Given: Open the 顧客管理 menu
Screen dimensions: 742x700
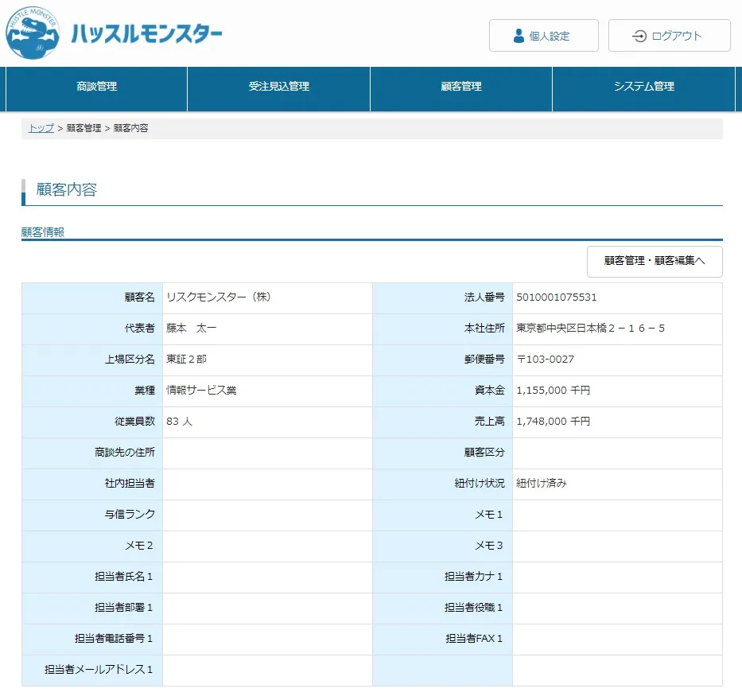Looking at the screenshot, I should (461, 88).
